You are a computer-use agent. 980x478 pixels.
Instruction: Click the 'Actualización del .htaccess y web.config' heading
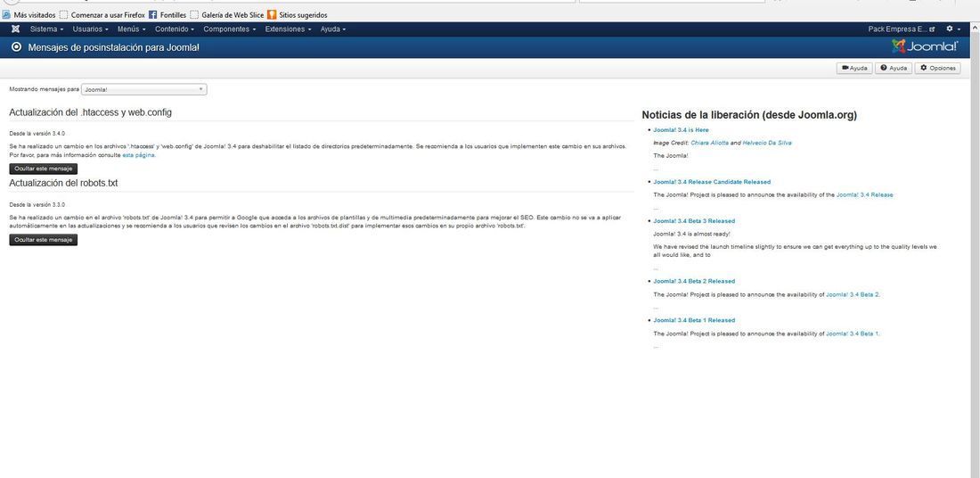[91, 112]
